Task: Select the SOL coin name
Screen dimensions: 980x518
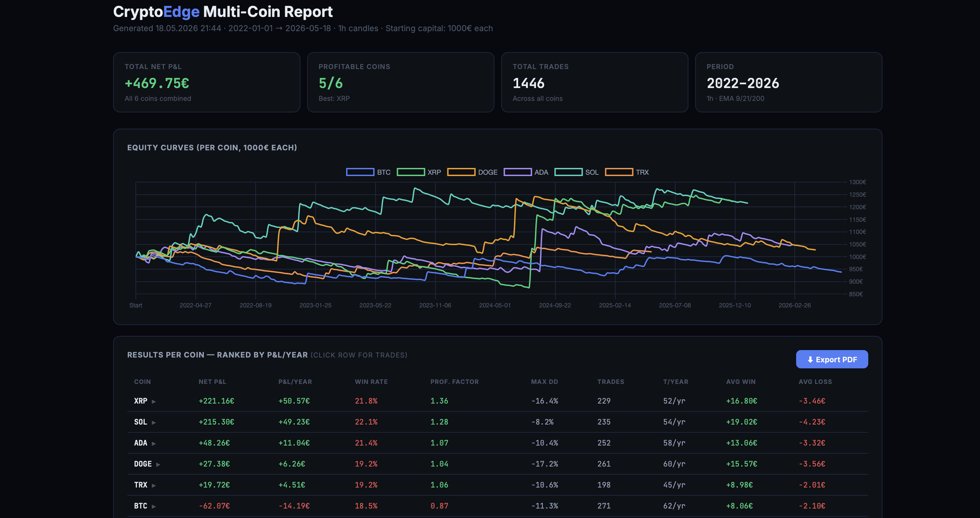Action: click(x=141, y=422)
